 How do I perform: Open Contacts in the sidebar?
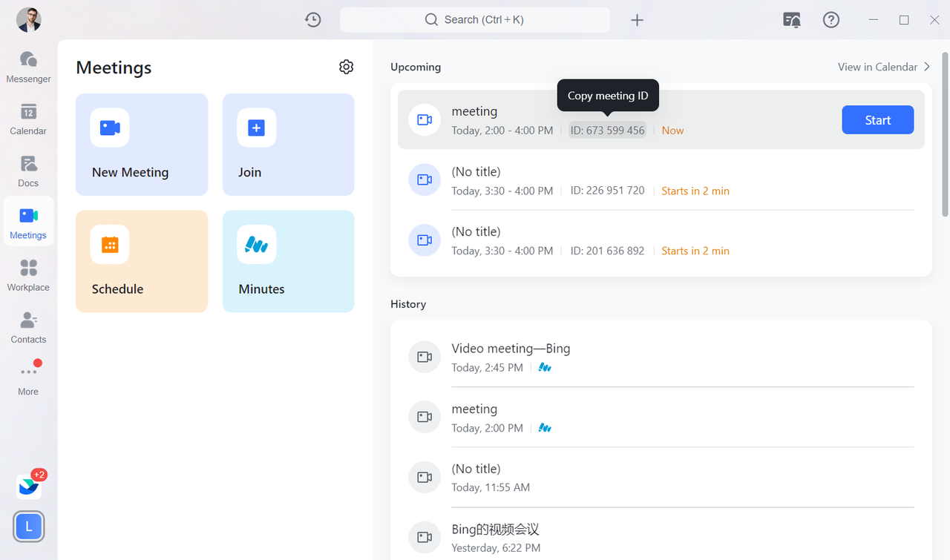pyautogui.click(x=28, y=327)
